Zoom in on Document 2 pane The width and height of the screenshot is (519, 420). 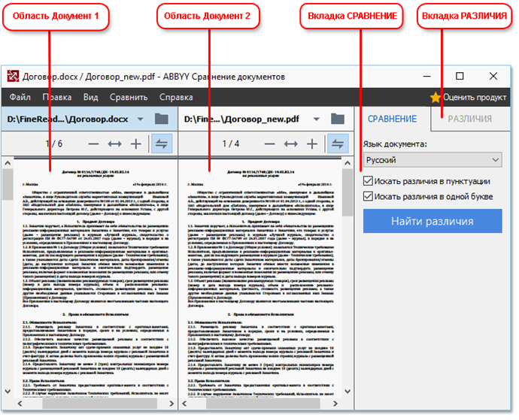tap(312, 144)
